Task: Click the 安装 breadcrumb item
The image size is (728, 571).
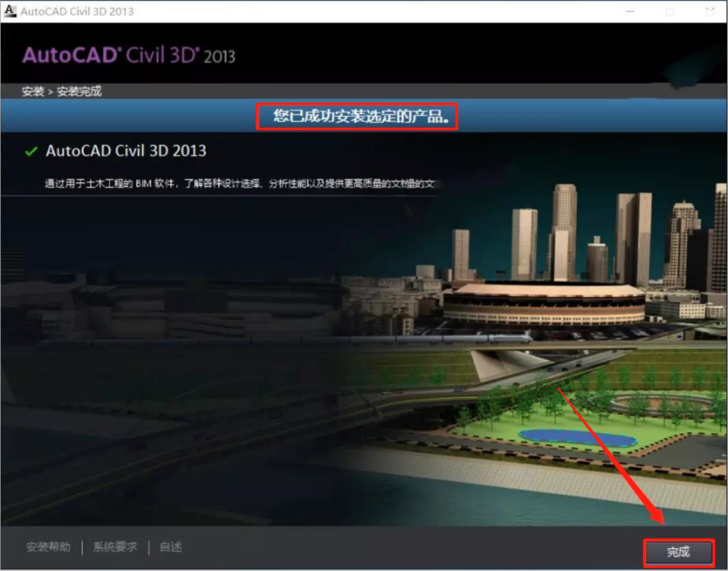Action: [32, 92]
